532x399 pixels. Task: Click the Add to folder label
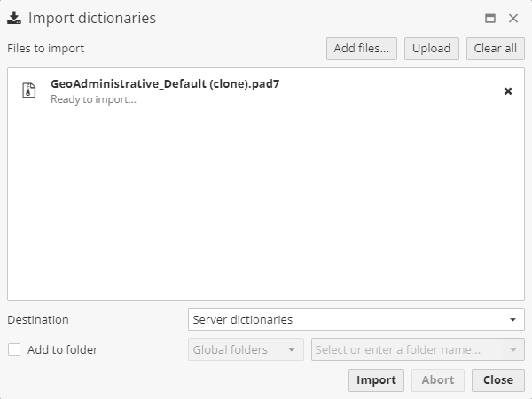tap(62, 349)
